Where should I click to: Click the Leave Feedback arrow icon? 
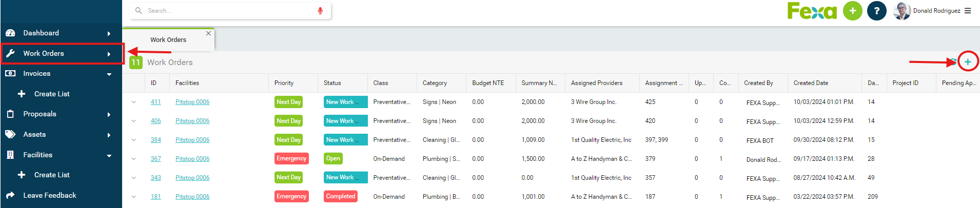10,195
